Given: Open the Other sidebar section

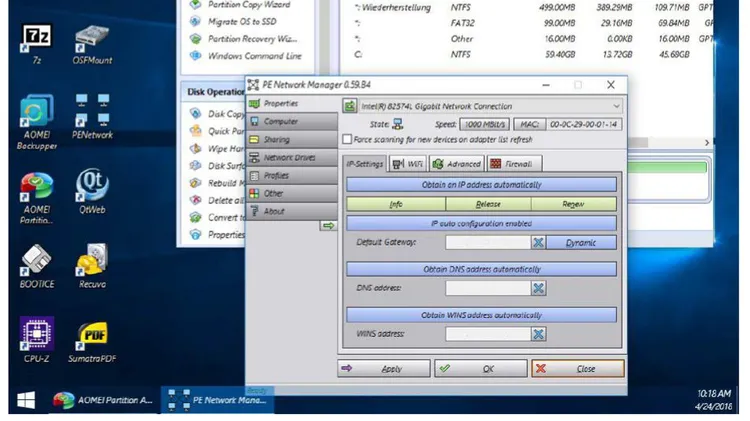Looking at the screenshot, I should [x=292, y=193].
